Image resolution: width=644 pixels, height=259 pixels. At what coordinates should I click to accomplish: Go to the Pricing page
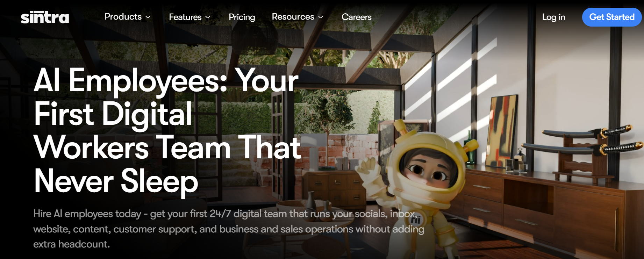pos(242,17)
